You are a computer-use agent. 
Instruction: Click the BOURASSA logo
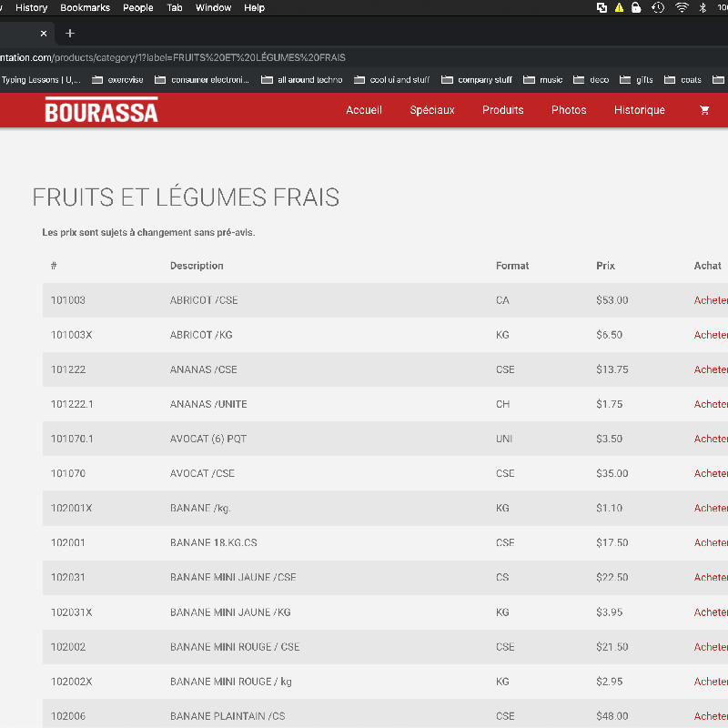[x=101, y=110]
